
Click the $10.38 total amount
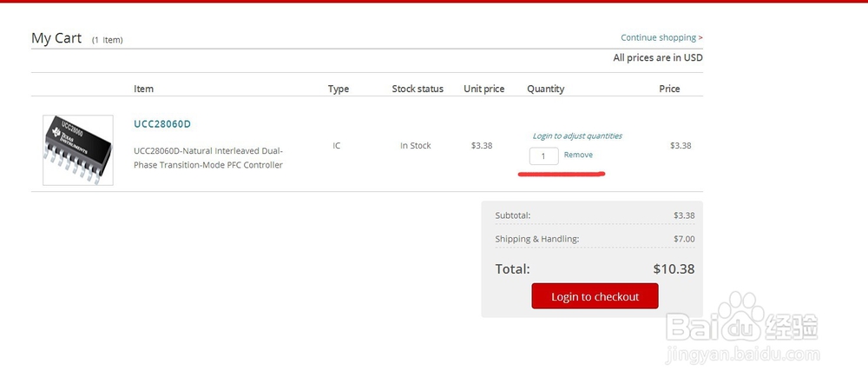pyautogui.click(x=674, y=269)
